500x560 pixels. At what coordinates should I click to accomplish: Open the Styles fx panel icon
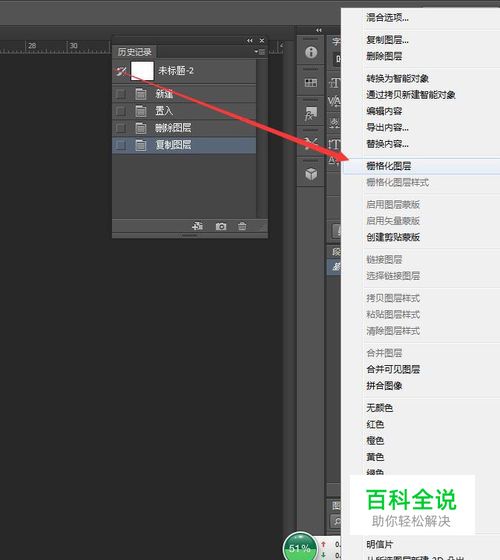pyautogui.click(x=311, y=114)
